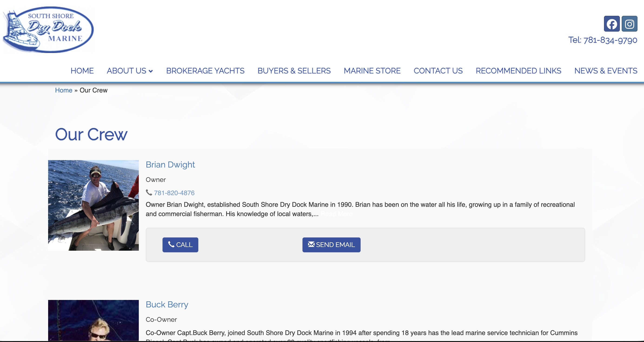Open the BROKERAGE YACHTS menu item

tap(205, 71)
